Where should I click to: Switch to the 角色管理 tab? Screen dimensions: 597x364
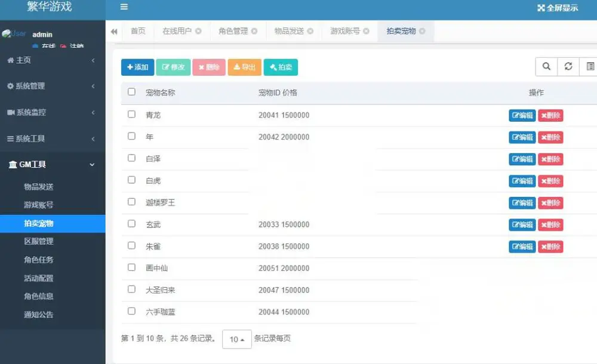[x=233, y=31]
